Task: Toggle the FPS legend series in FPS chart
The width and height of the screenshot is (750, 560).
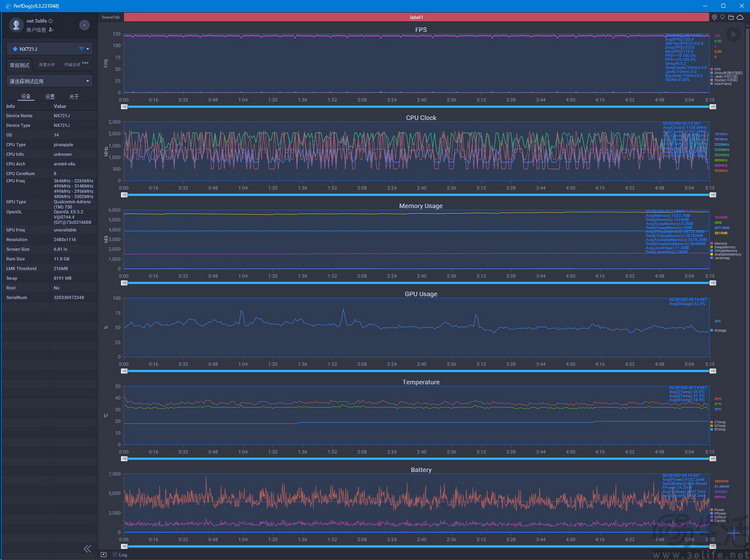Action: click(715, 69)
